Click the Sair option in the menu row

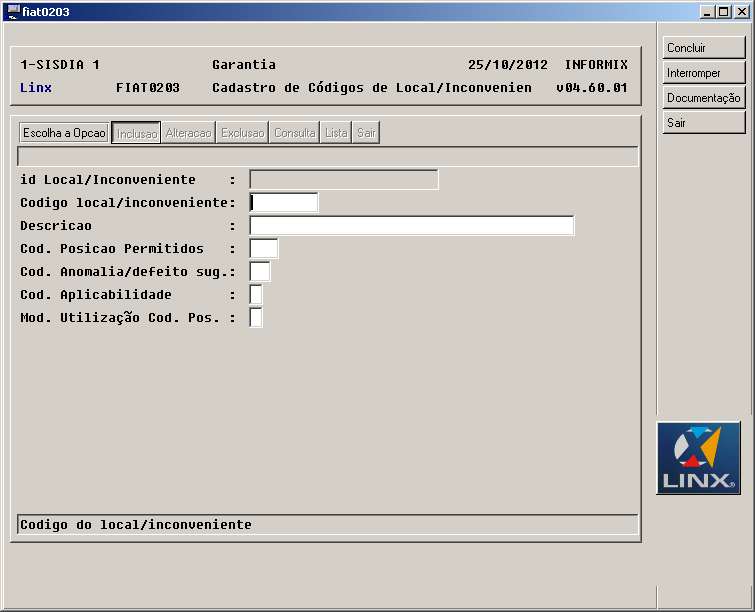366,132
